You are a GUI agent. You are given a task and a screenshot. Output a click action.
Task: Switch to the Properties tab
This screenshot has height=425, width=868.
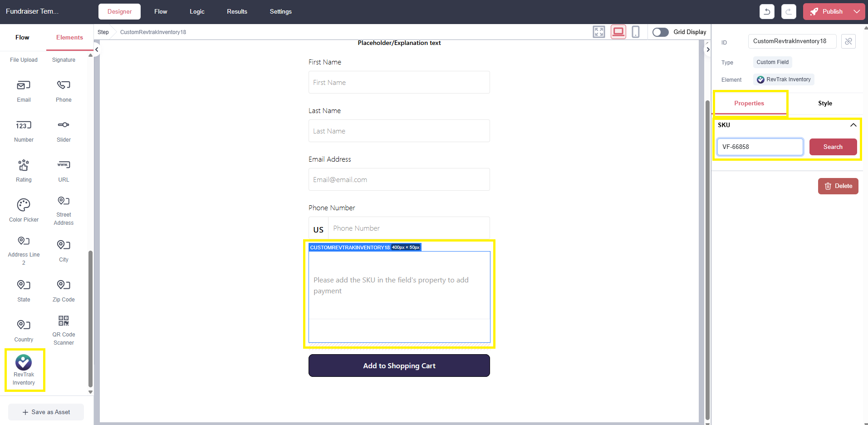[749, 104]
